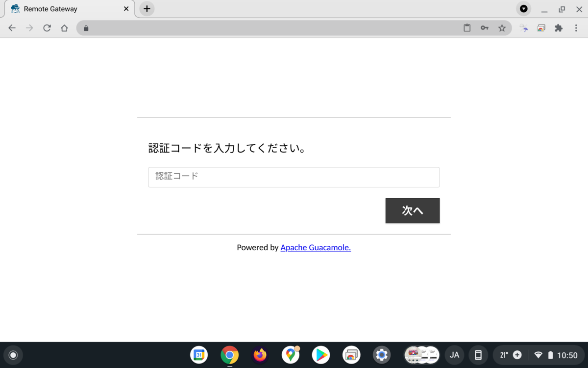Click the clipboard icon in address bar
Viewport: 588px width, 368px height.
pyautogui.click(x=467, y=28)
